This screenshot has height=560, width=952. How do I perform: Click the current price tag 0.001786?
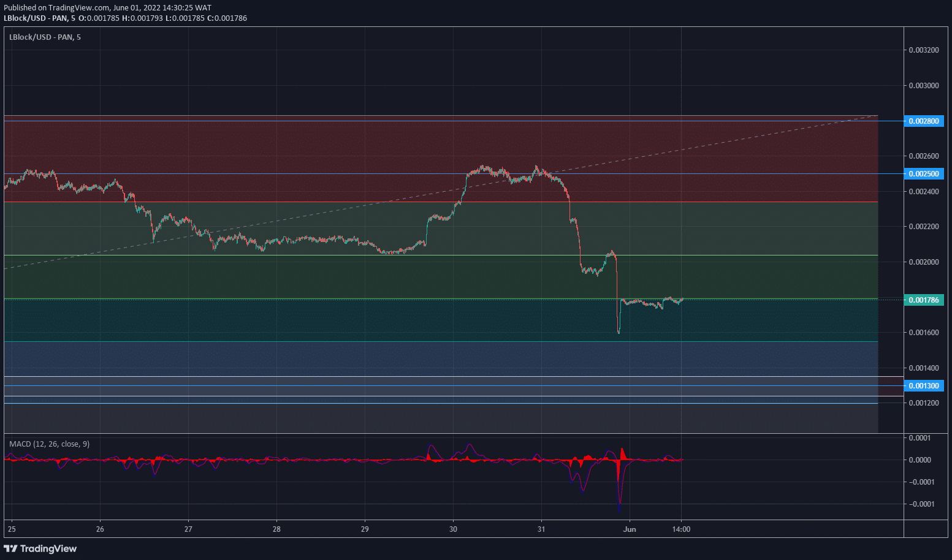[x=924, y=300]
